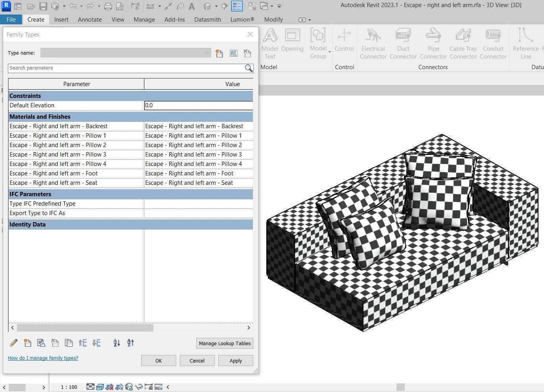This screenshot has width=544, height=392.
Task: Open the File tab
Action: pyautogui.click(x=11, y=20)
